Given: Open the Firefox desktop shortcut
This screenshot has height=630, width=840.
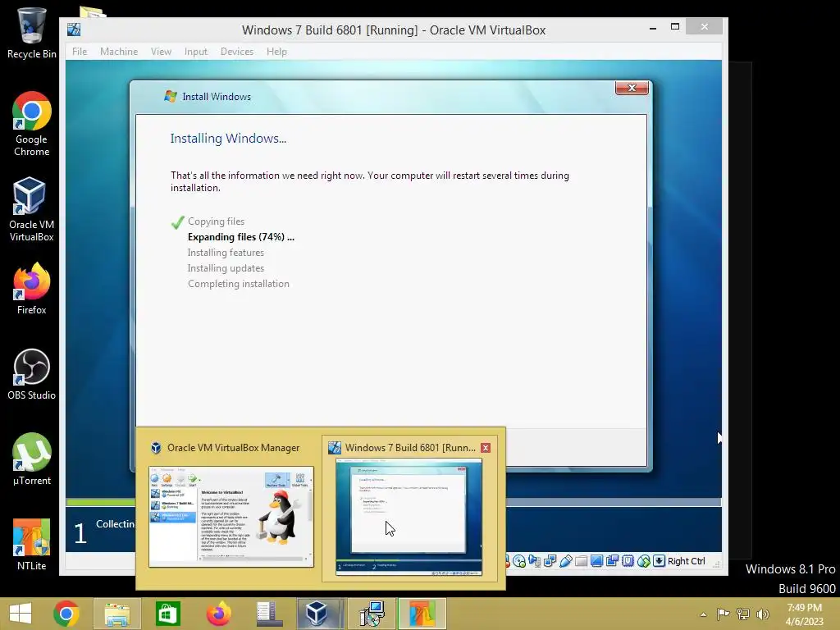Looking at the screenshot, I should pyautogui.click(x=32, y=289).
